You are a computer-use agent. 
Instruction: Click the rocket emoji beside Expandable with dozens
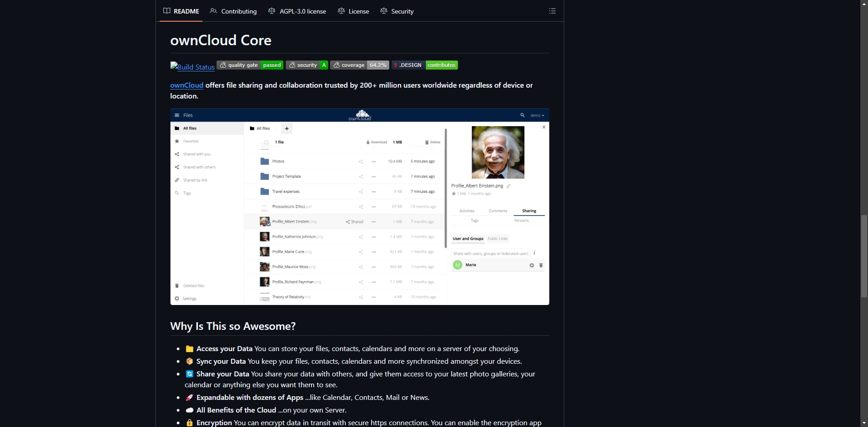189,398
